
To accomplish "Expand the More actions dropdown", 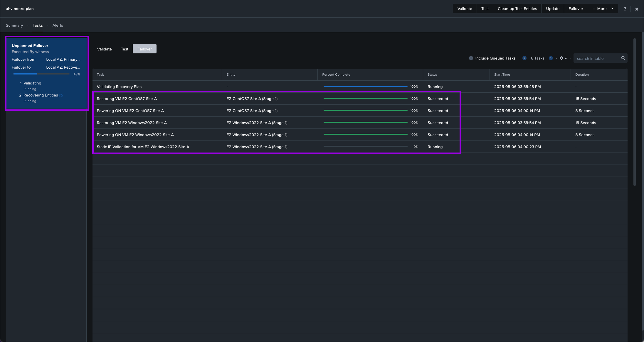I will [x=603, y=9].
